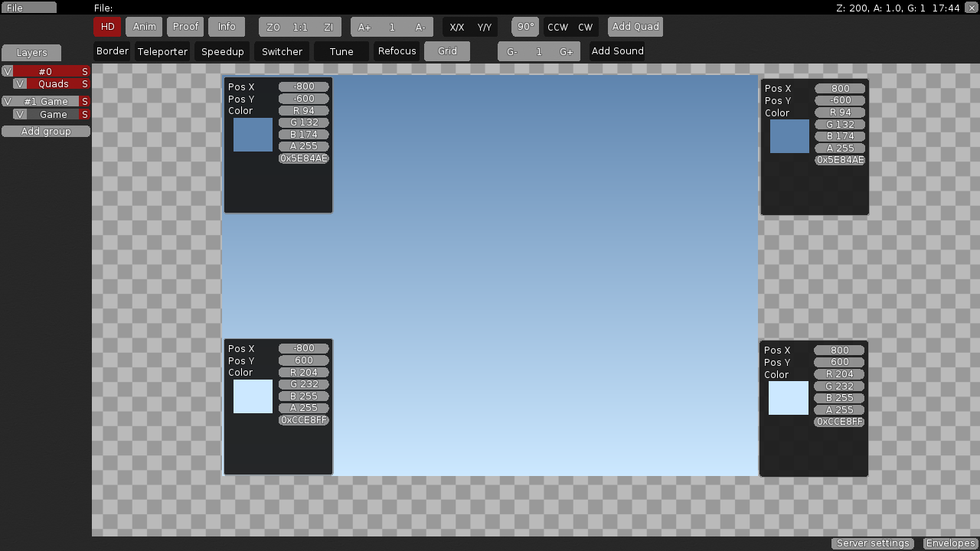Disable the HD toggle button
Viewport: 980px width, 551px height.
point(107,27)
